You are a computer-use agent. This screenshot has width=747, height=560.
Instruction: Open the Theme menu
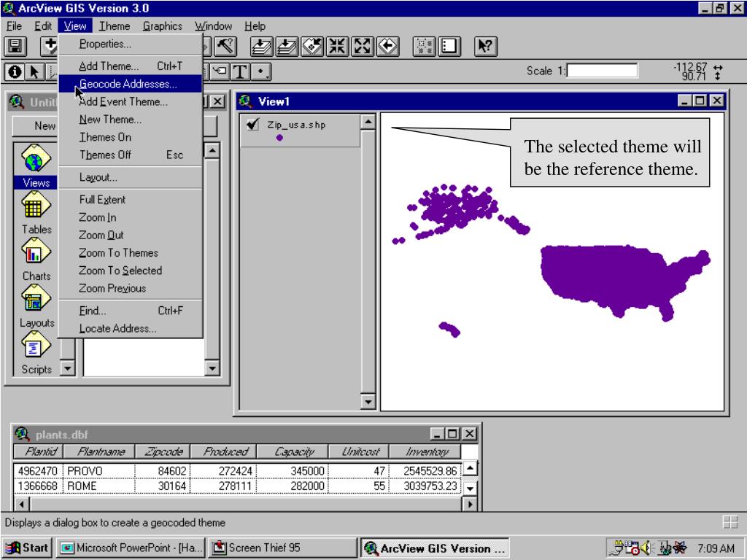pyautogui.click(x=115, y=26)
